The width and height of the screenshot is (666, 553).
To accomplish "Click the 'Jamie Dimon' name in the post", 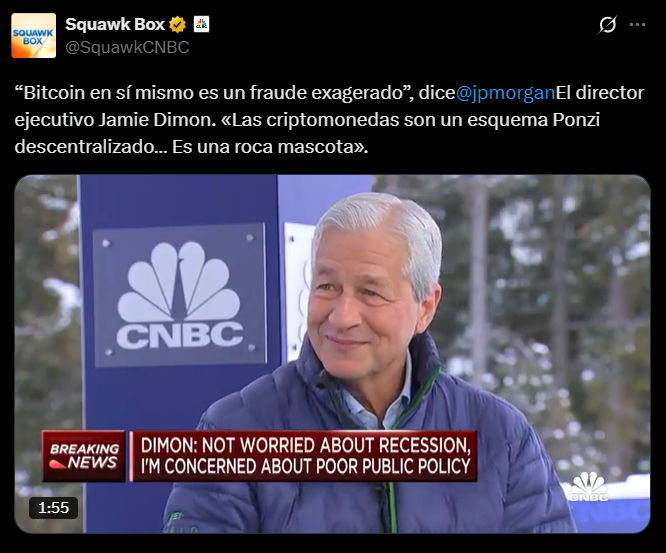I will pos(155,120).
